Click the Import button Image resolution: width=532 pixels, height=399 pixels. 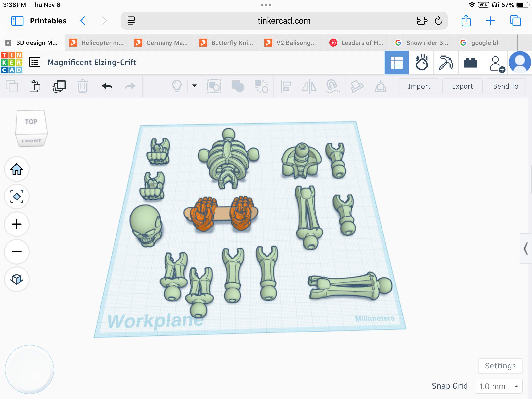419,86
